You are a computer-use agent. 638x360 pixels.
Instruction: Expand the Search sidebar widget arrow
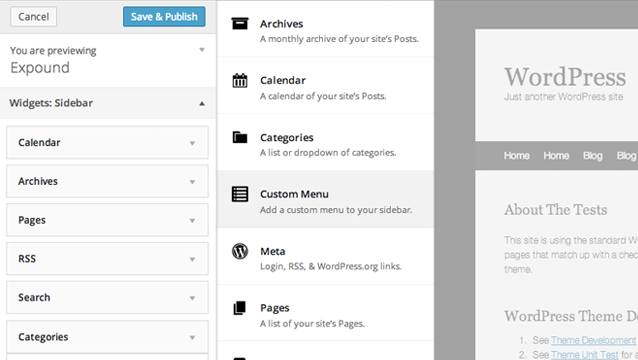pos(192,298)
